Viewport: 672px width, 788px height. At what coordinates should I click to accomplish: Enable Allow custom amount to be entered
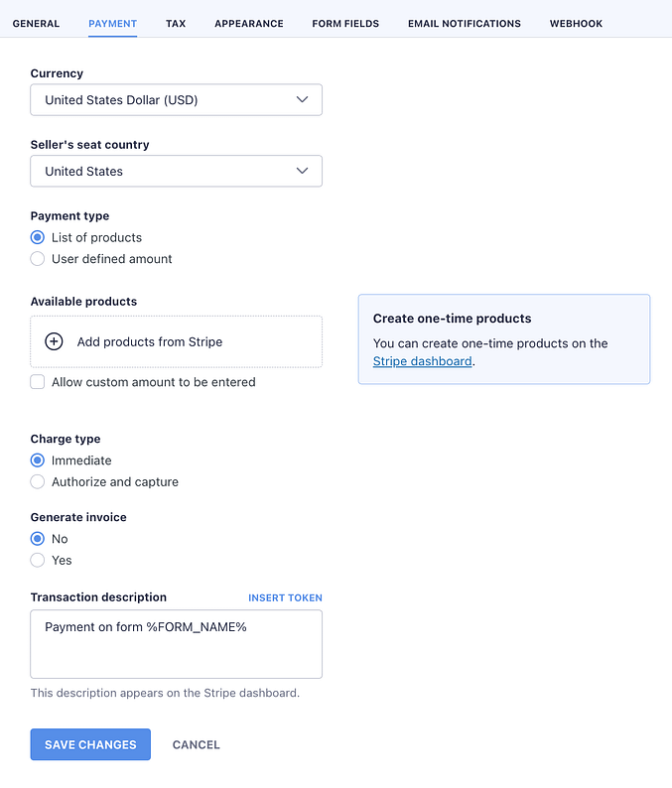(x=38, y=382)
